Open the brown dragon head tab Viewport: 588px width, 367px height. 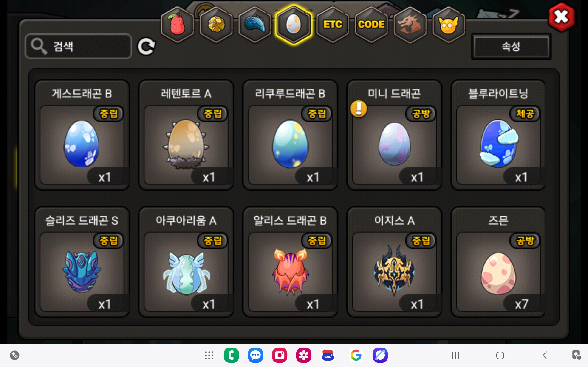(410, 25)
